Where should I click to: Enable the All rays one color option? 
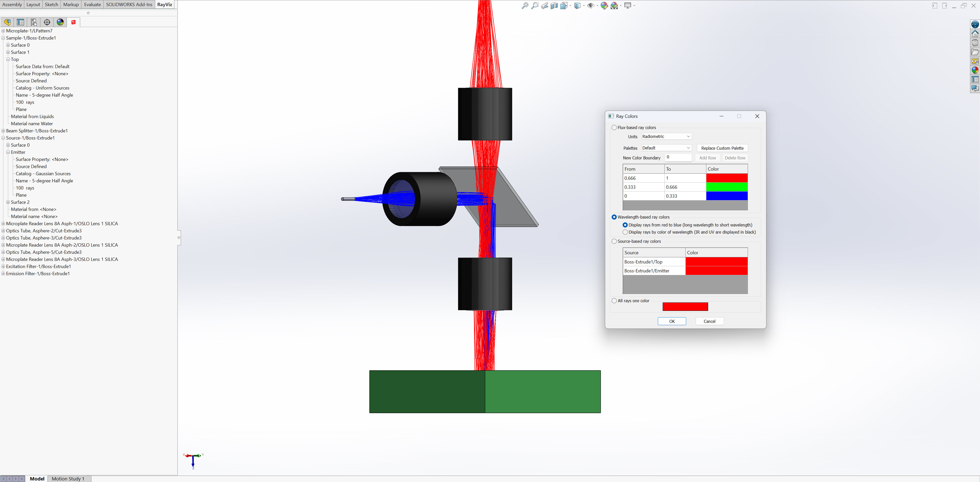614,301
